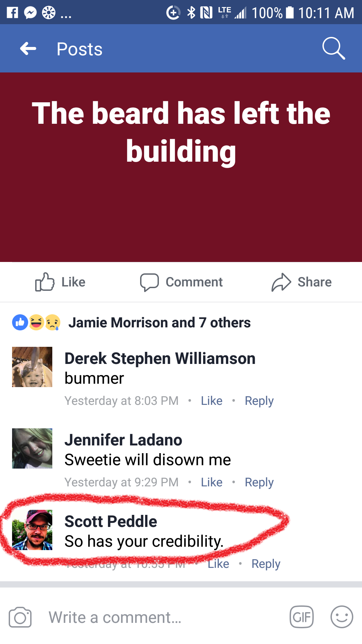
Task: Open search with the magnifier icon
Action: click(x=334, y=48)
